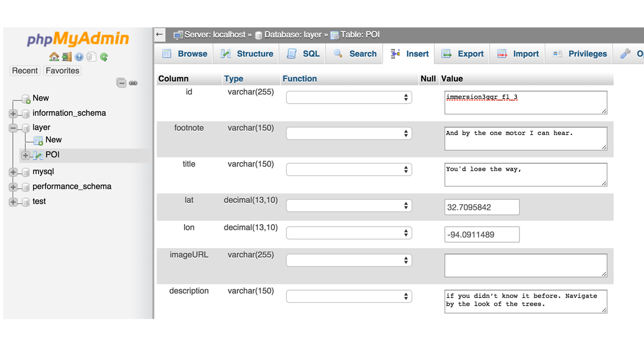This screenshot has height=348, width=644.
Task: Open phpMyAdmin documentation via help icon
Action: point(79,57)
